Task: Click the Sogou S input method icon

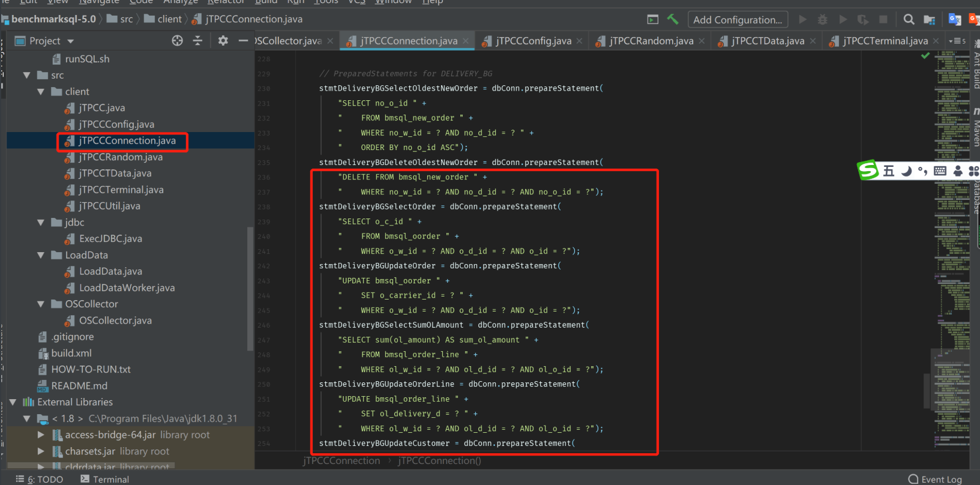Action: (868, 170)
